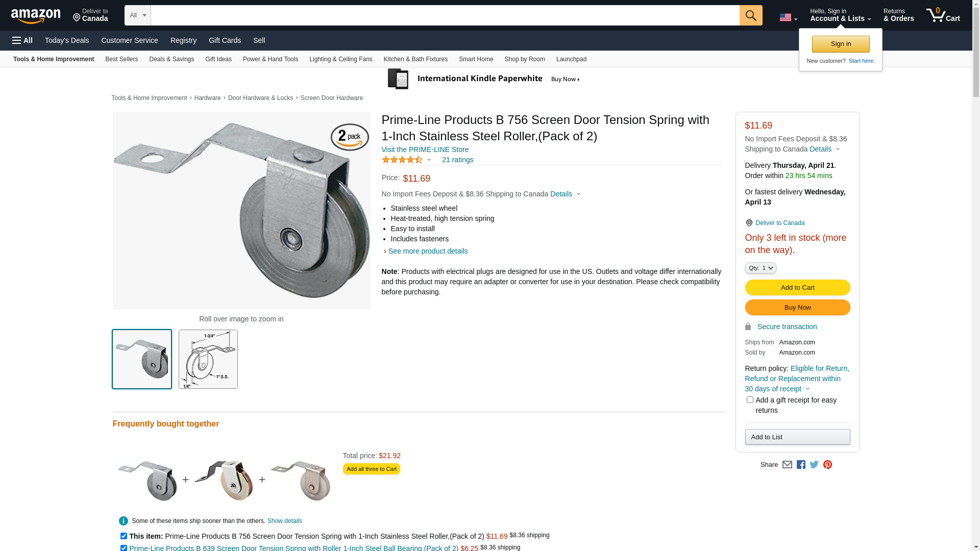This screenshot has width=980, height=551.
Task: Click the US flag language selector
Action: [x=788, y=18]
